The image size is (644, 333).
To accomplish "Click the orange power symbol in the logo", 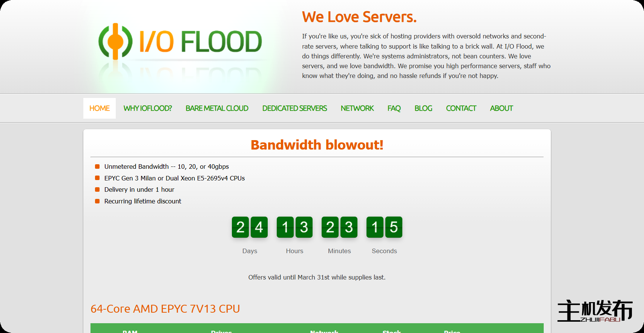I will pos(115,41).
